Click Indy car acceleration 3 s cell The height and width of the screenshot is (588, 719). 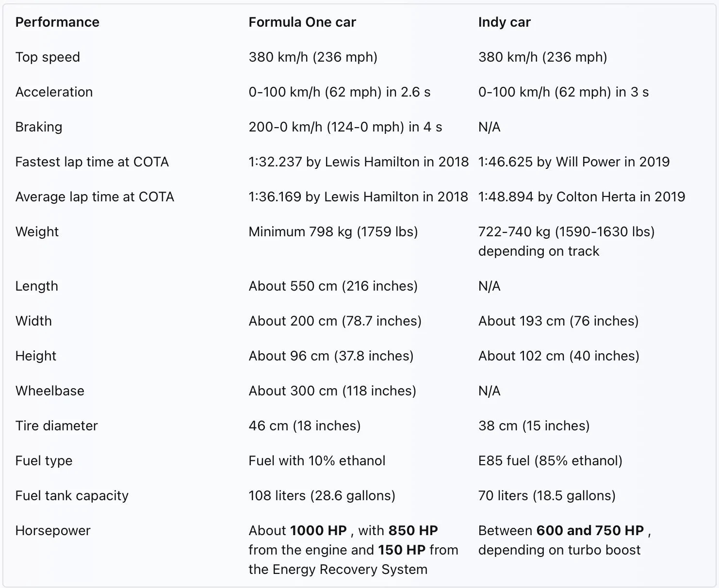(563, 92)
